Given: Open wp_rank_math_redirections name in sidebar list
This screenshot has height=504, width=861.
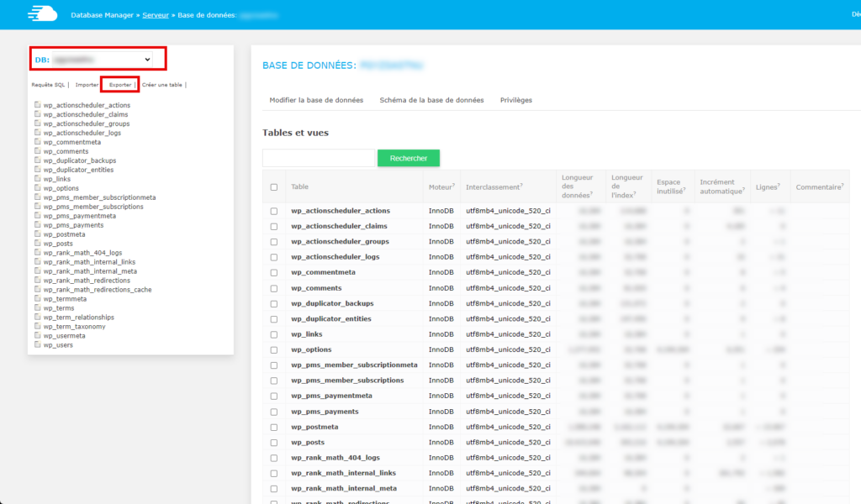Looking at the screenshot, I should click(87, 281).
